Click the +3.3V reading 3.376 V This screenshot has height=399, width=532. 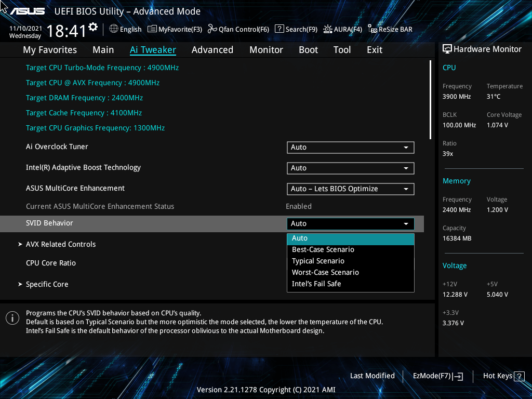point(453,323)
